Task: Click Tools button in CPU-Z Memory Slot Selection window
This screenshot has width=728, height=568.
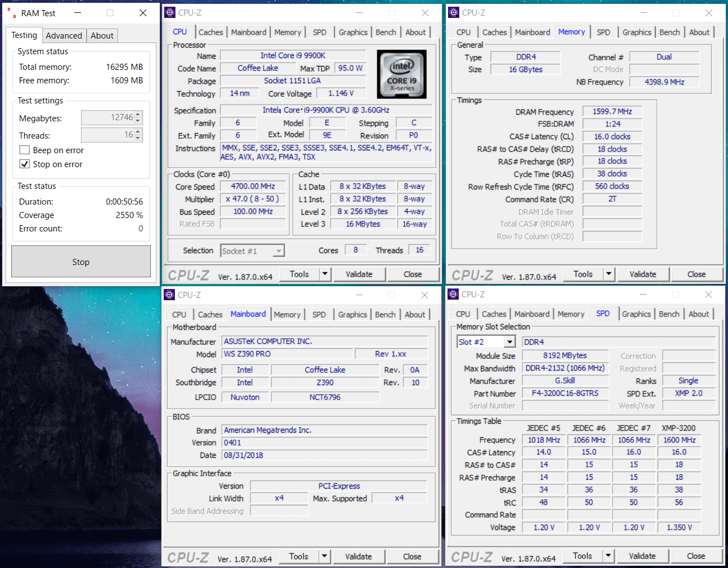Action: point(583,556)
